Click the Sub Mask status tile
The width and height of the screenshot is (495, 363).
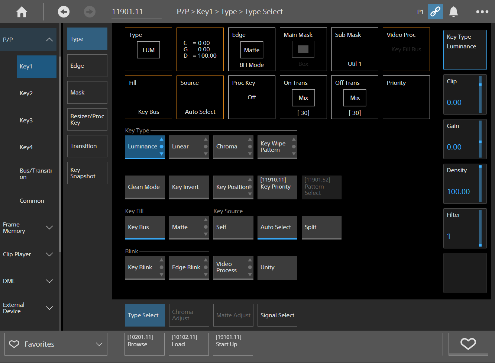355,49
